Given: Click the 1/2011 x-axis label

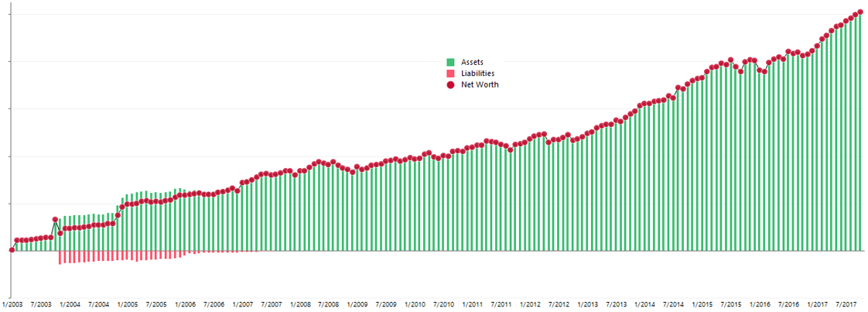Looking at the screenshot, I should click(473, 305).
